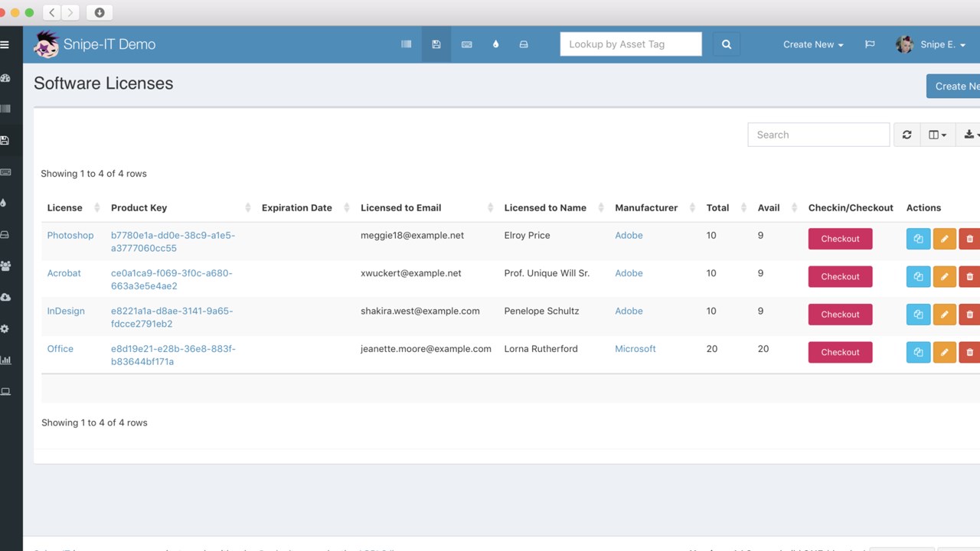Sort table by Licensed to Name

click(554, 208)
